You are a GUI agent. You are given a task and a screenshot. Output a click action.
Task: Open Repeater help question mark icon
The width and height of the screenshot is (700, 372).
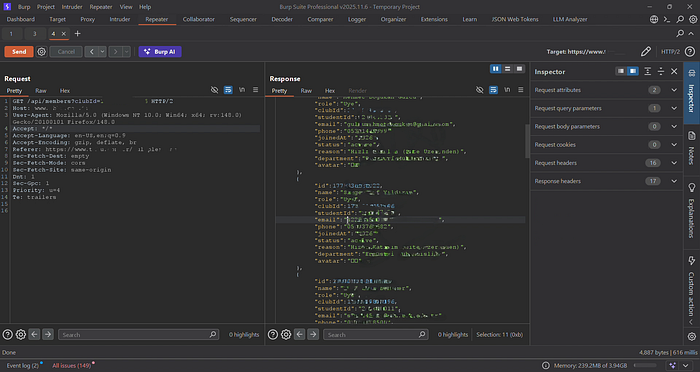point(690,52)
